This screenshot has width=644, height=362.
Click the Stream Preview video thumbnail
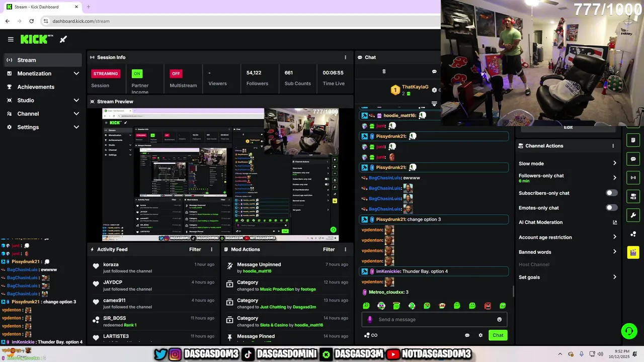coord(220,175)
